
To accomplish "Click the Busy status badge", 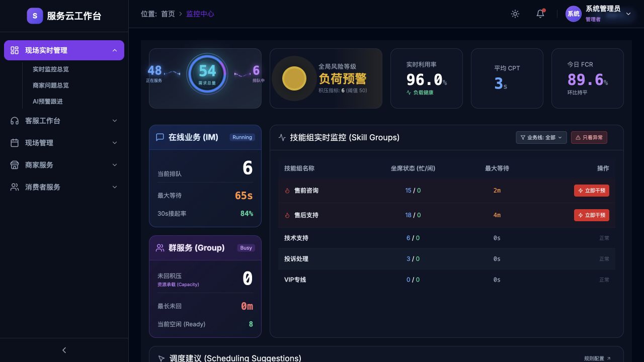I will pos(246,248).
